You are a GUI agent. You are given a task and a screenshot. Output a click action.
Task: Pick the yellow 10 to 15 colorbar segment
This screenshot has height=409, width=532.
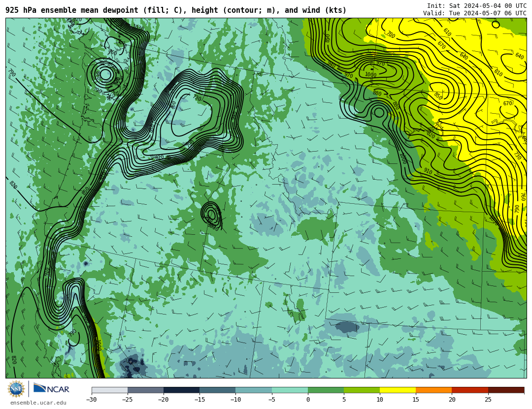[x=398, y=390]
